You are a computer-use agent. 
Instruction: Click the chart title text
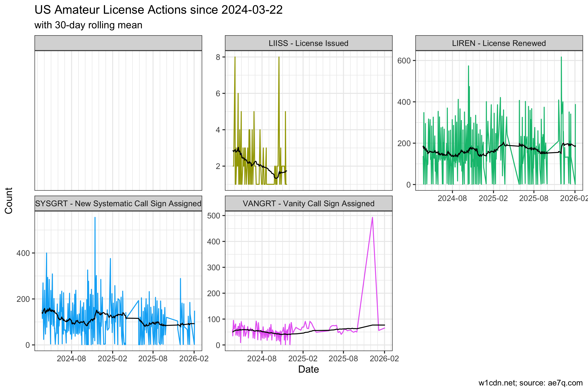pos(159,10)
